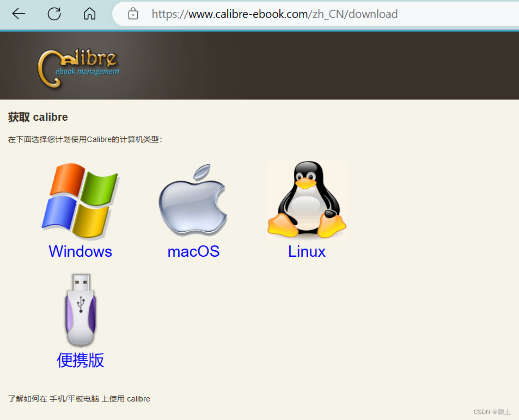This screenshot has width=519, height=420.
Task: Open the browser home page icon
Action: click(x=89, y=14)
